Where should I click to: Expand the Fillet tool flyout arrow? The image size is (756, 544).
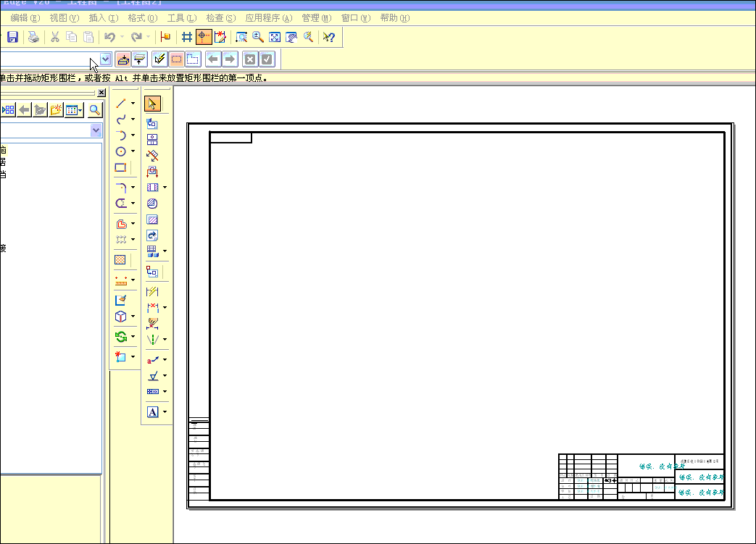point(133,188)
